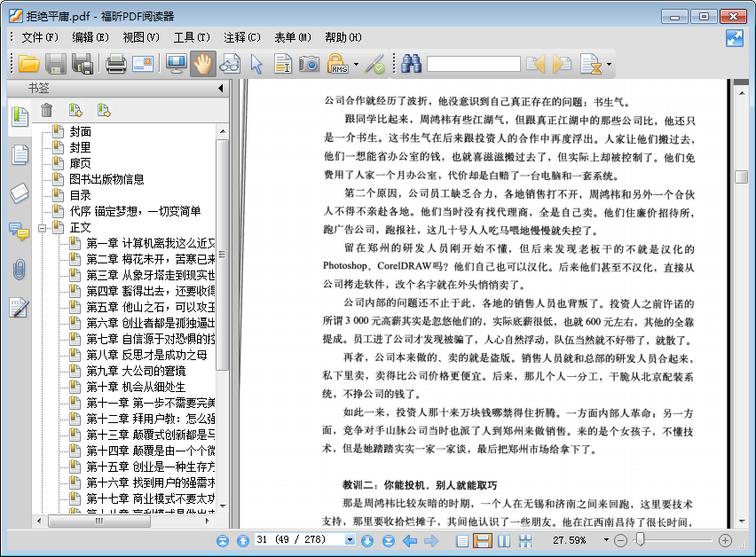756x557 pixels.
Task: Open the page number dropdown
Action: (x=350, y=540)
